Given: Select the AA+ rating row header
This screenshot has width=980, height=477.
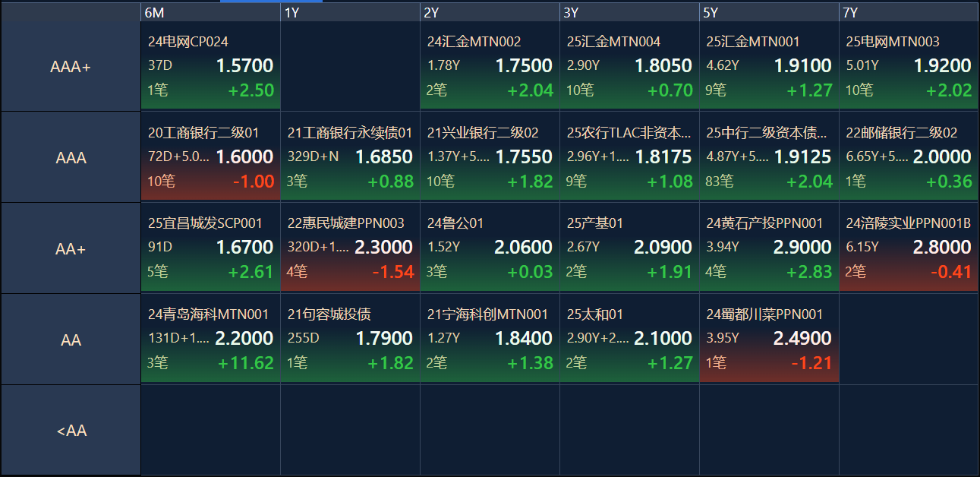Looking at the screenshot, I should point(71,248).
